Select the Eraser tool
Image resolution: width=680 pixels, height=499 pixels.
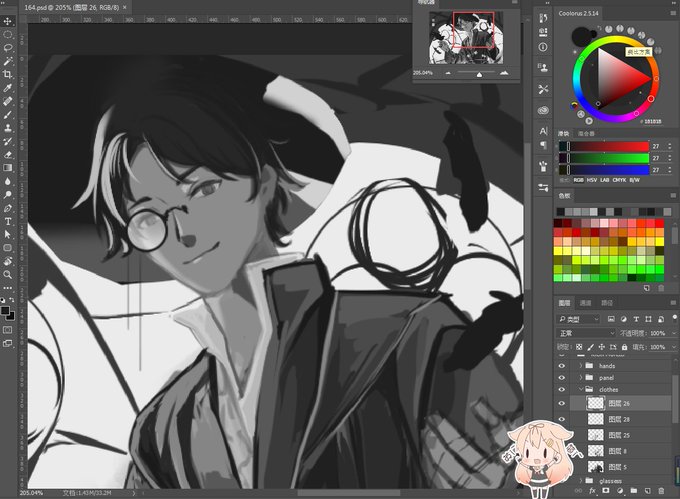coord(8,154)
